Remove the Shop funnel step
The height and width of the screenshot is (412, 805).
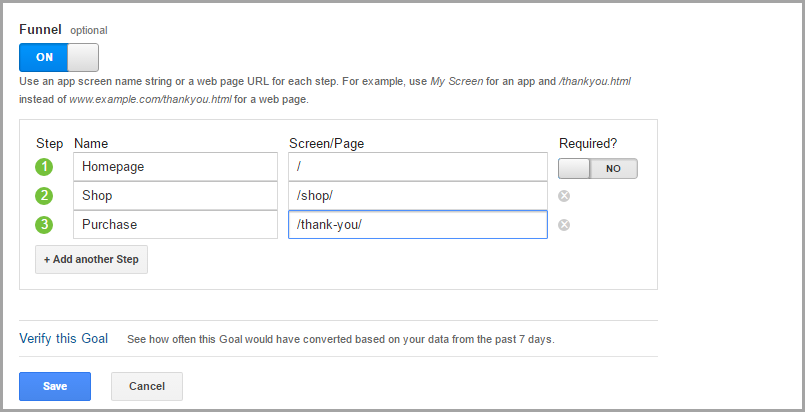[x=564, y=196]
